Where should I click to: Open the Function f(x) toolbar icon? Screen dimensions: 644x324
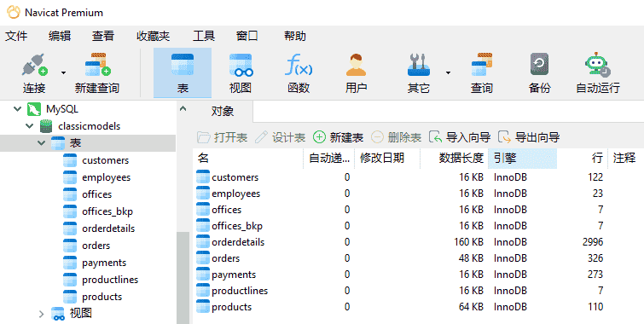click(299, 65)
